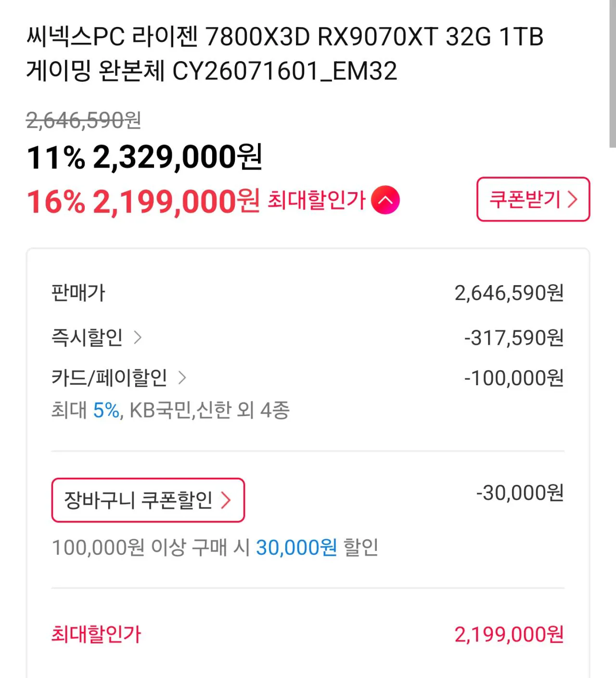Tap the bottom 최대할인가 summary row label
The width and height of the screenshot is (616, 678).
[96, 634]
